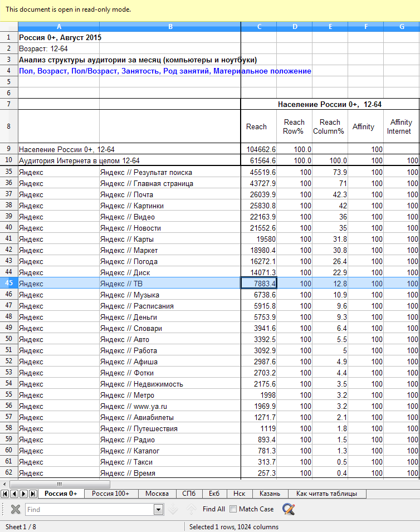
Task: Switch to the Екб sheet tab
Action: coord(214,494)
